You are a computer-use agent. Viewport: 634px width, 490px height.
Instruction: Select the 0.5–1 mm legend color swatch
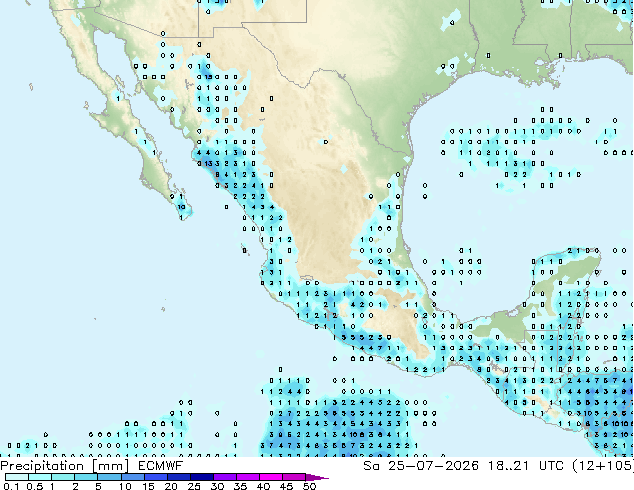(40, 477)
